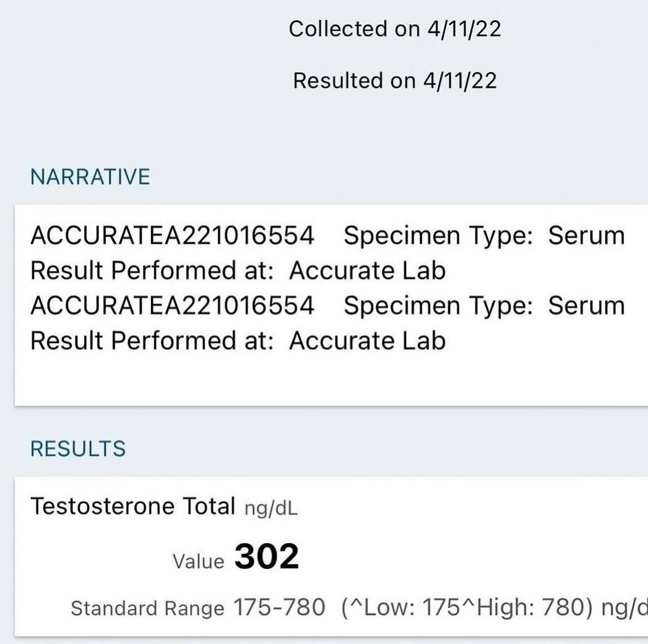Click the ng/dL unit beside Testosterone Total
The height and width of the screenshot is (644, 648).
pyautogui.click(x=271, y=508)
